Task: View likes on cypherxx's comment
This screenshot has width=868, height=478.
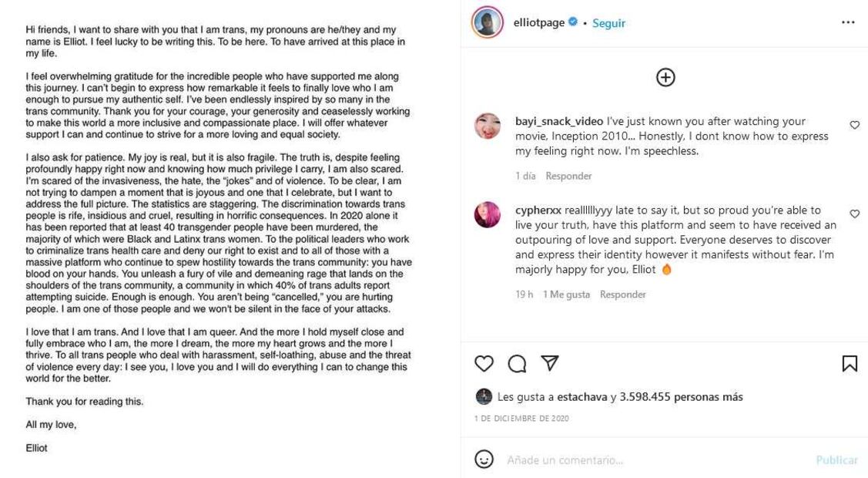Action: click(566, 295)
